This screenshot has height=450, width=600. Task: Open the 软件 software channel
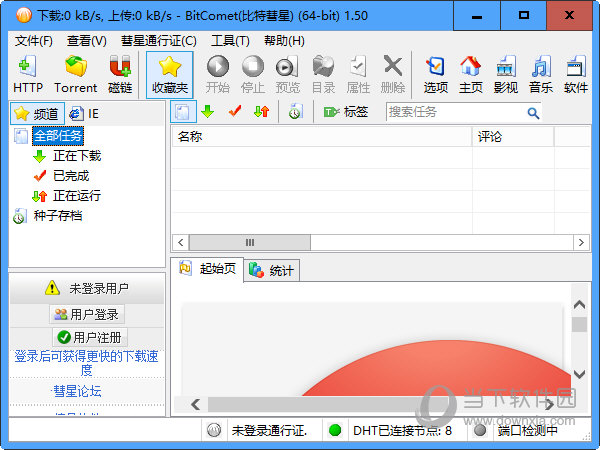[x=576, y=75]
